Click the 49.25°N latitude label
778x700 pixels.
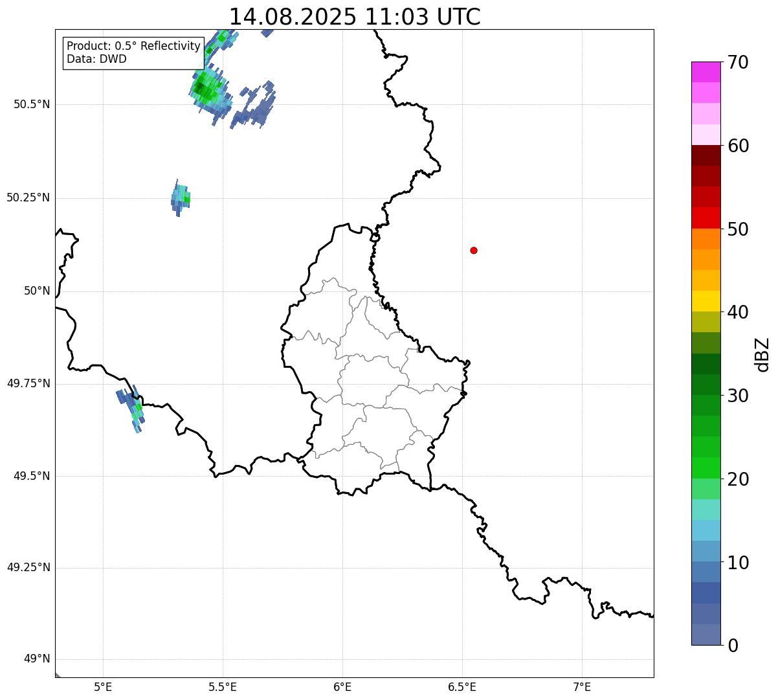28,567
